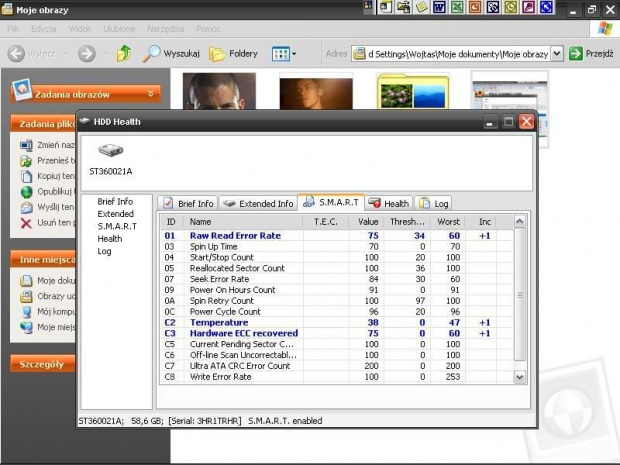This screenshot has height=465, width=620.
Task: Select the man's face portrait thumbnail
Action: (x=219, y=91)
